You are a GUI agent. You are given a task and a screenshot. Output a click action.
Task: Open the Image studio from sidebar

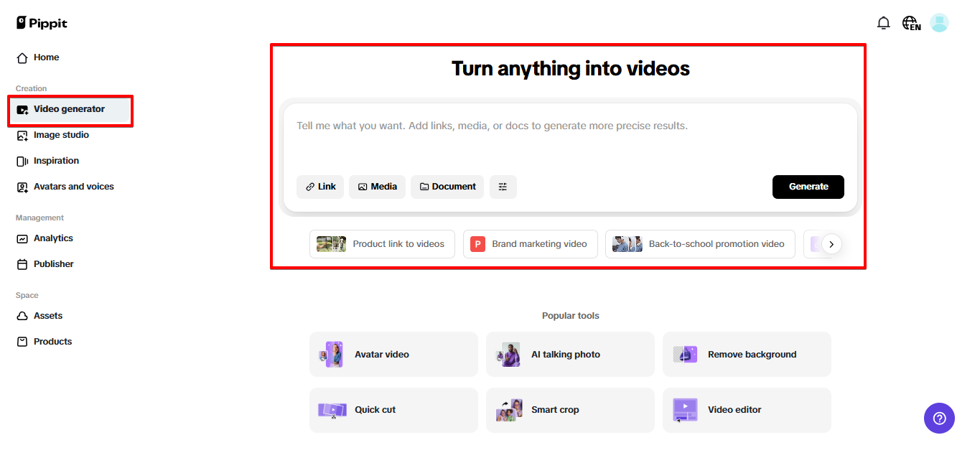pos(62,135)
